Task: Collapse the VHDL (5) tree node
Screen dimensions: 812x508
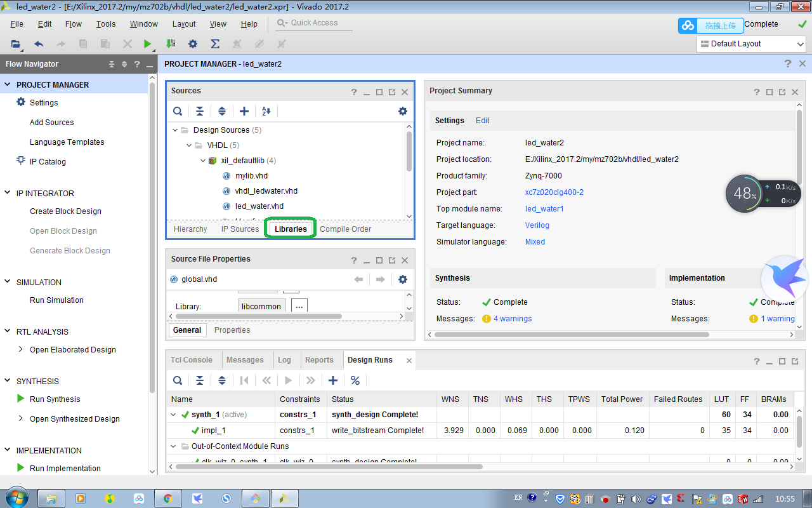Action: coord(188,145)
